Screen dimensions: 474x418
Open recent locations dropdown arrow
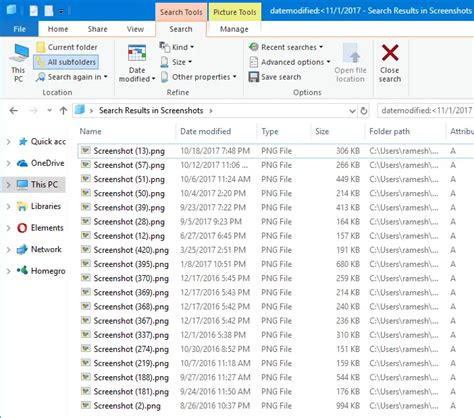click(49, 111)
